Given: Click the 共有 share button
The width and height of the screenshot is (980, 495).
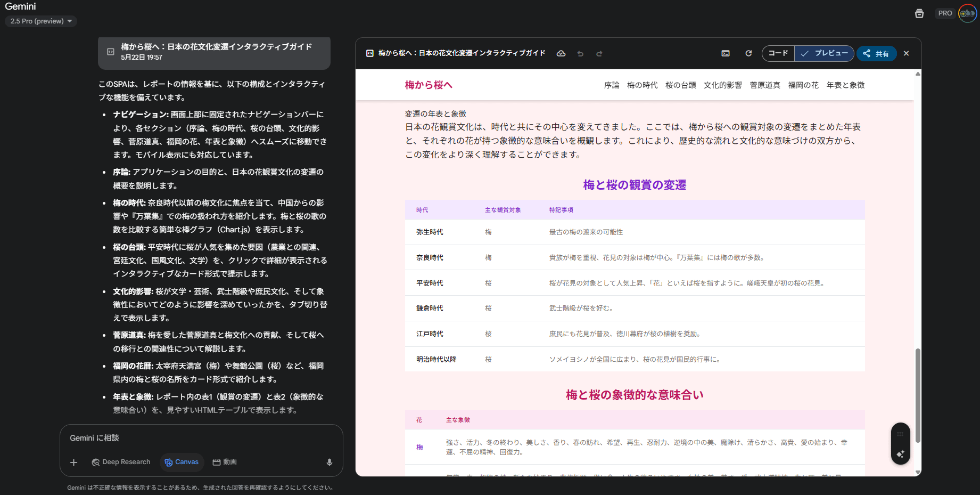Looking at the screenshot, I should [x=876, y=53].
